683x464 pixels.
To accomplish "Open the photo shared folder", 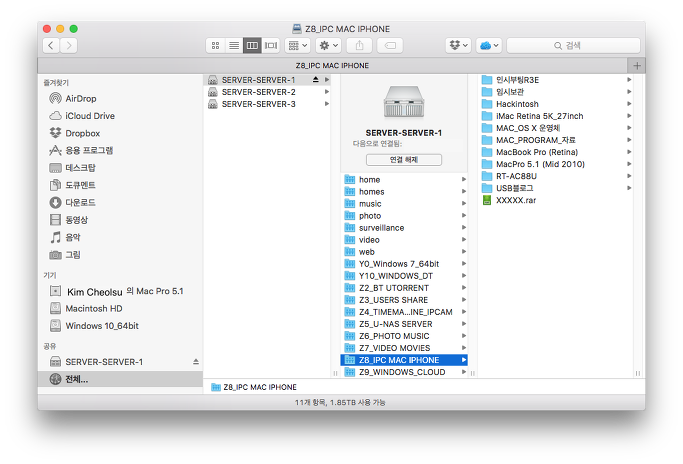I will pos(404,216).
